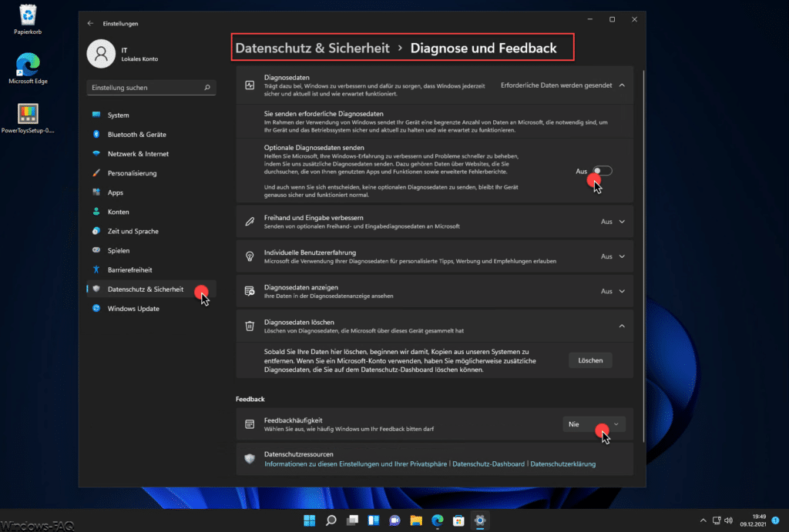Click the pen icon for Freihand und Eingabe
The width and height of the screenshot is (789, 532).
click(x=250, y=222)
